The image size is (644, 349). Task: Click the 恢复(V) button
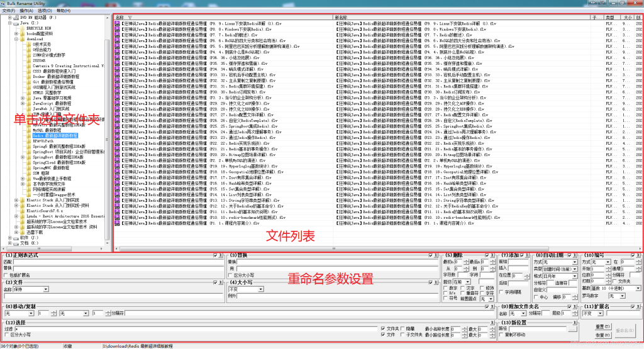tap(602, 335)
